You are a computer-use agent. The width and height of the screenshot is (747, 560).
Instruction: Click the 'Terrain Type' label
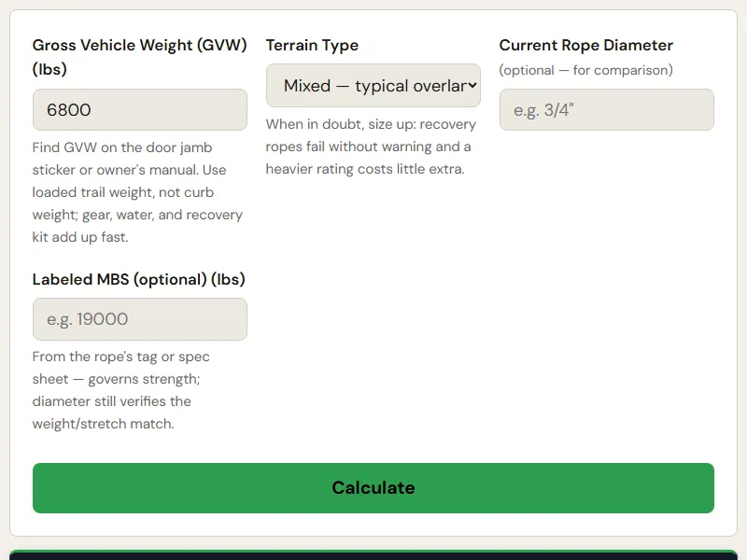(x=312, y=45)
